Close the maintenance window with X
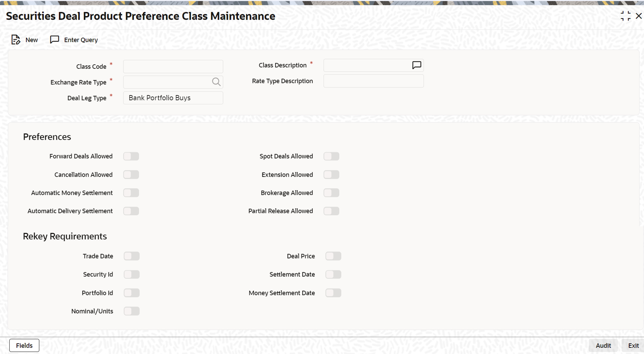 [638, 16]
